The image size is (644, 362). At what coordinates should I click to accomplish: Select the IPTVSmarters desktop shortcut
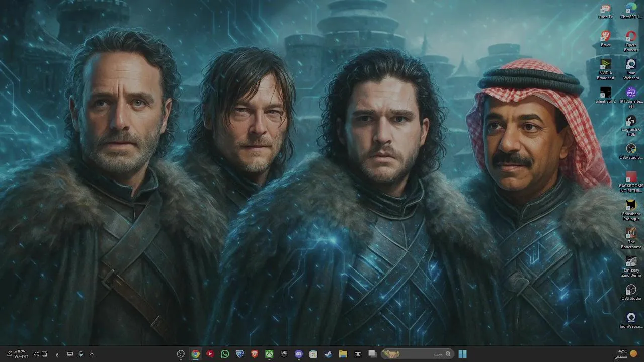[631, 98]
